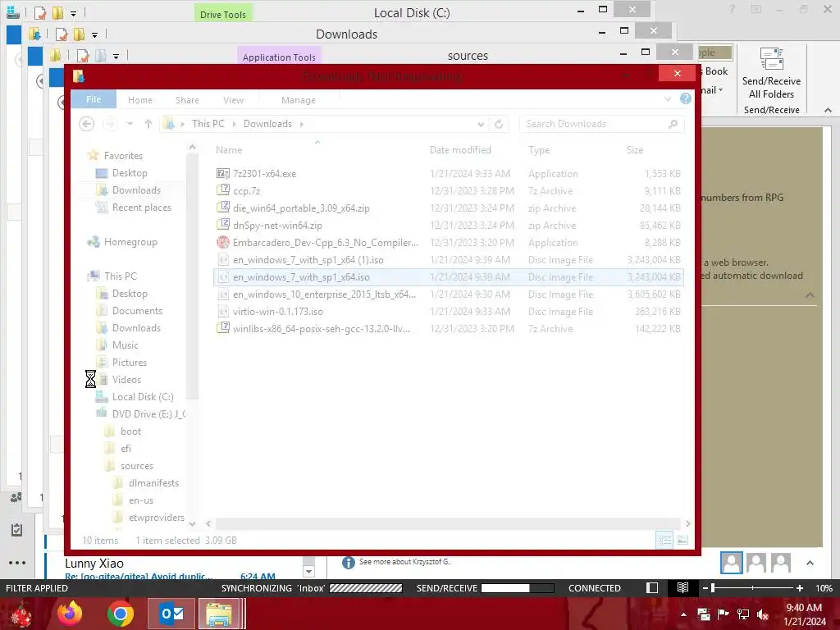Sort files by the Size column header

click(634, 150)
